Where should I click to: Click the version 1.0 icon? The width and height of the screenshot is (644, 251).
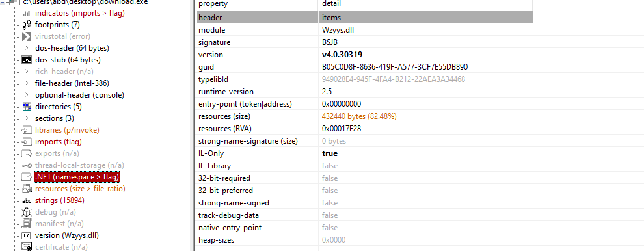coord(26,236)
